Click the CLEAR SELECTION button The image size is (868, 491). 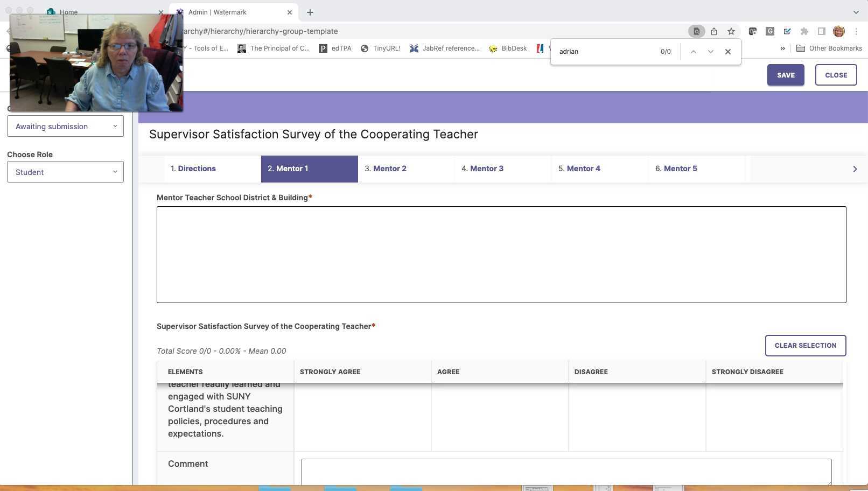coord(805,346)
